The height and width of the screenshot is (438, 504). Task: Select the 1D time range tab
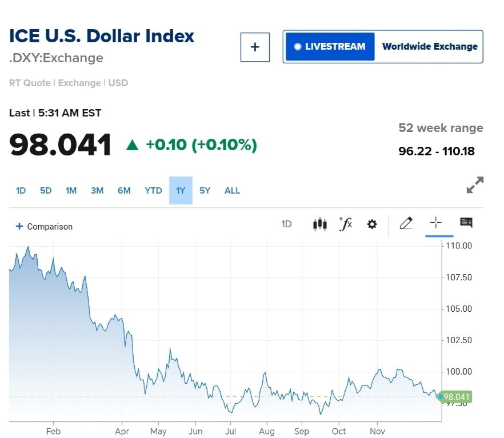tap(21, 191)
